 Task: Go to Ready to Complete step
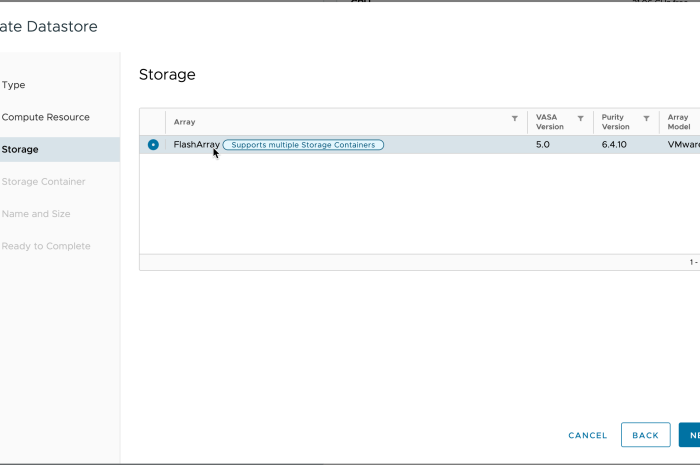click(x=46, y=246)
